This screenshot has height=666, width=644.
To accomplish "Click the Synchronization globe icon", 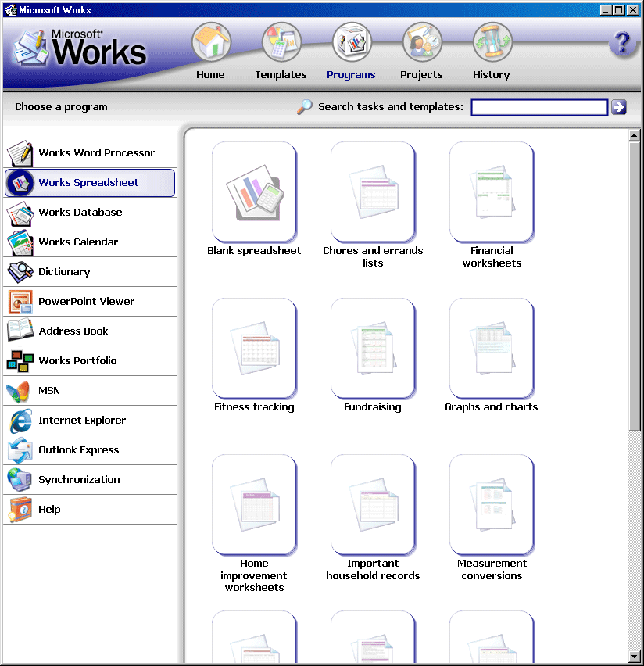I will click(19, 480).
